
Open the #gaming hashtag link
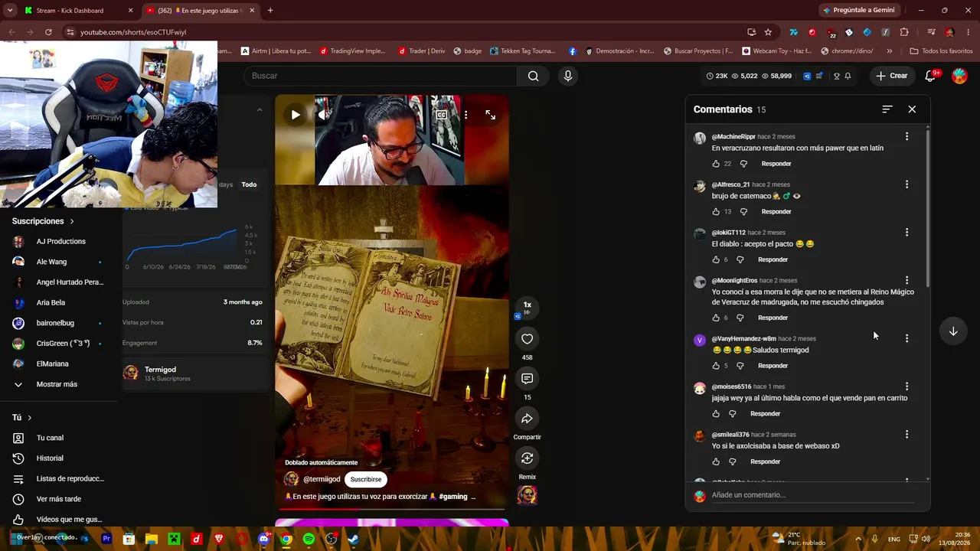pyautogui.click(x=453, y=497)
